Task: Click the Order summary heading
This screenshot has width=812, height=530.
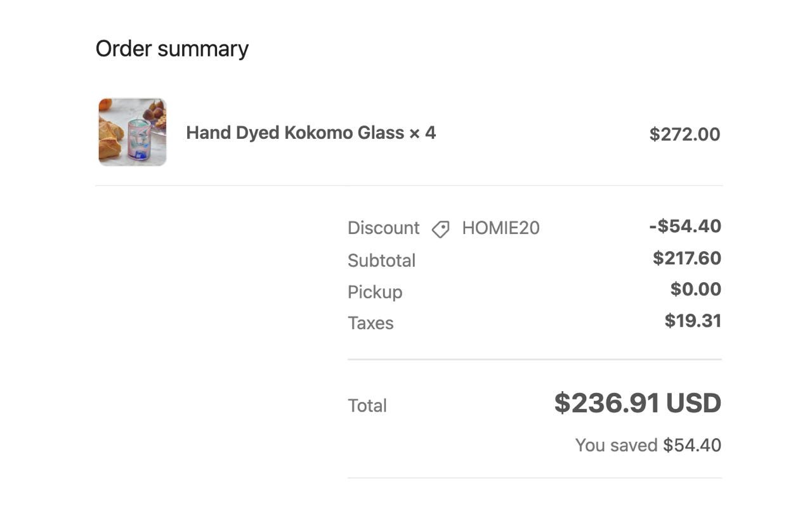Action: (172, 49)
